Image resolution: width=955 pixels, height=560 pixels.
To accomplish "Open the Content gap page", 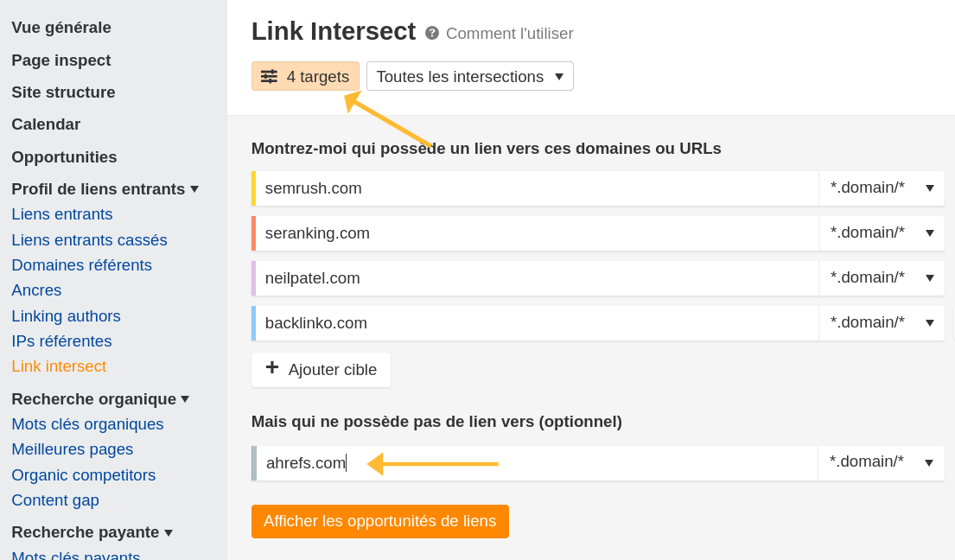I will tap(54, 500).
